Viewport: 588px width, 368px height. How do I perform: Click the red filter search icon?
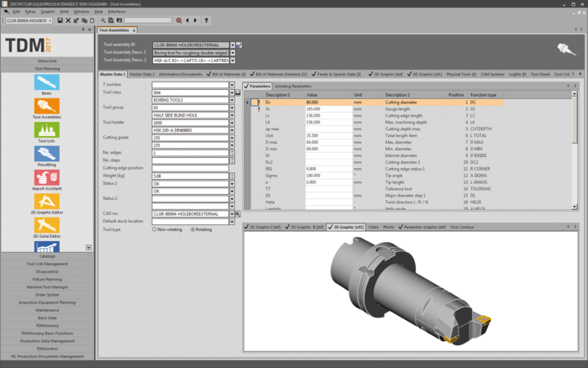coord(179,21)
